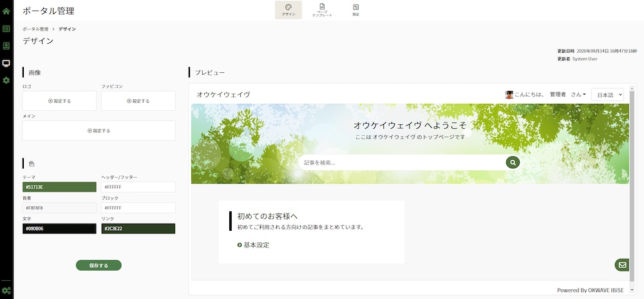
Task: Click the third sidebar icon below the list
Action: pos(6,46)
